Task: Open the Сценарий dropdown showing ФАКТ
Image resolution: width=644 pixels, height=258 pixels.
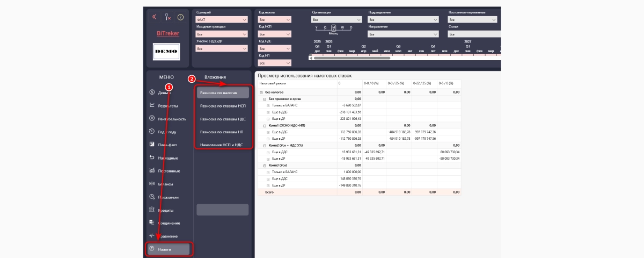Action: pyautogui.click(x=222, y=19)
